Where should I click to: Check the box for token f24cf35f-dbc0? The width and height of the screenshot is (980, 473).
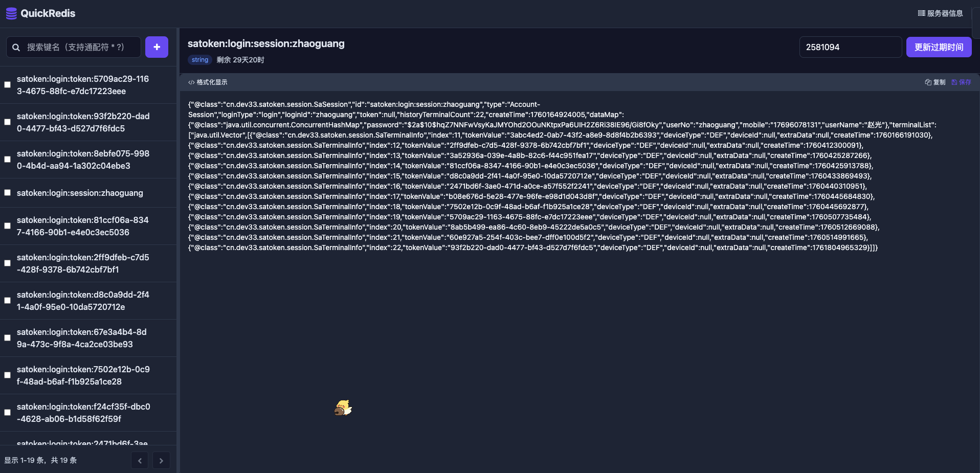pos(8,413)
